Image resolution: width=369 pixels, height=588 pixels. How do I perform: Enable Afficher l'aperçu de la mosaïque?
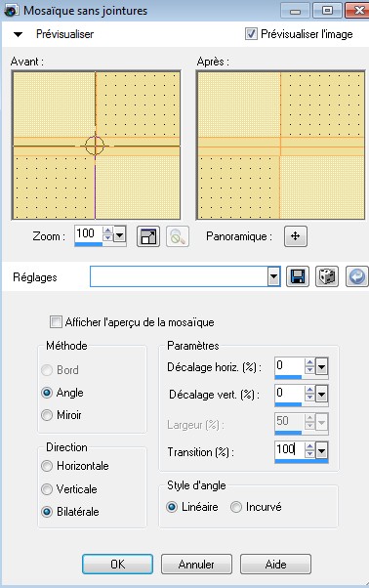point(56,321)
